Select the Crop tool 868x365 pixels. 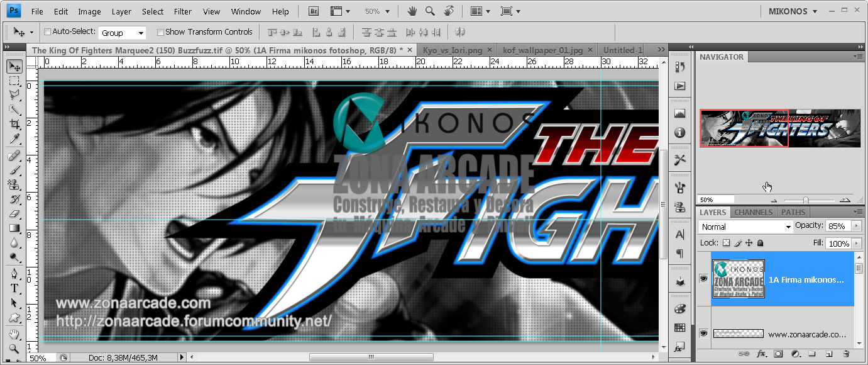pos(14,125)
